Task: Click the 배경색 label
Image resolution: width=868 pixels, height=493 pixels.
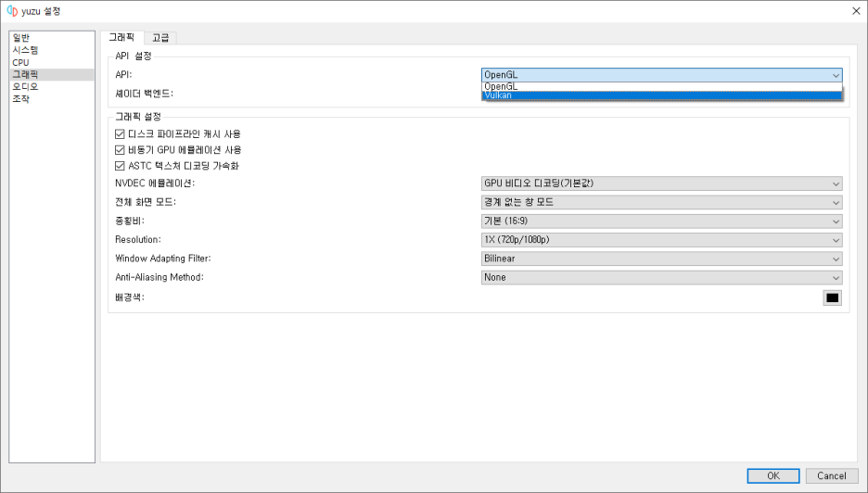Action: pos(130,297)
